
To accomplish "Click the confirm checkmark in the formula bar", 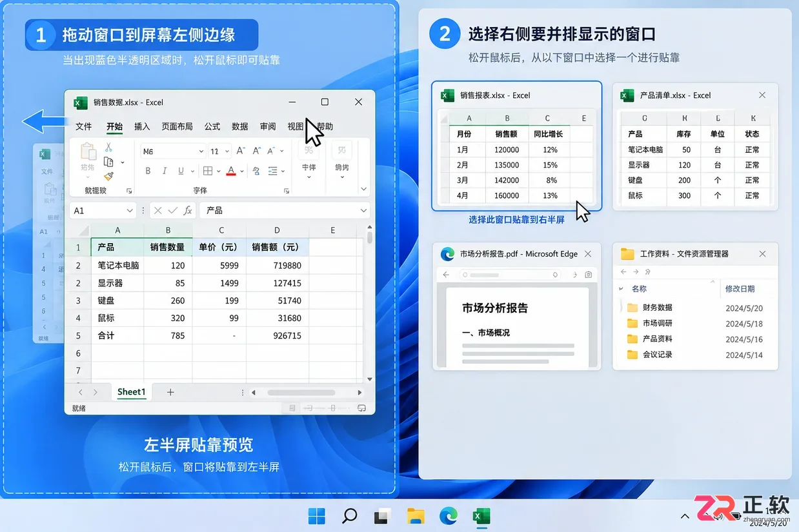I will click(172, 211).
